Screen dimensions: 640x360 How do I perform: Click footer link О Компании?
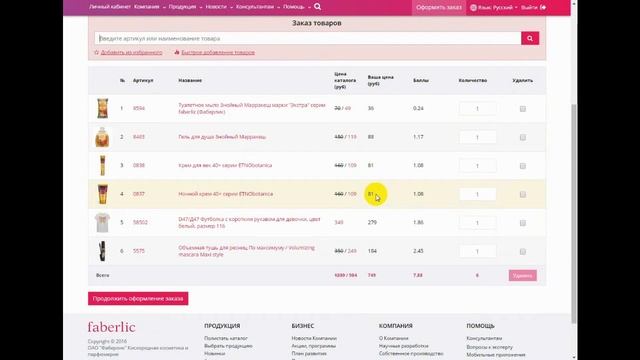coord(393,338)
